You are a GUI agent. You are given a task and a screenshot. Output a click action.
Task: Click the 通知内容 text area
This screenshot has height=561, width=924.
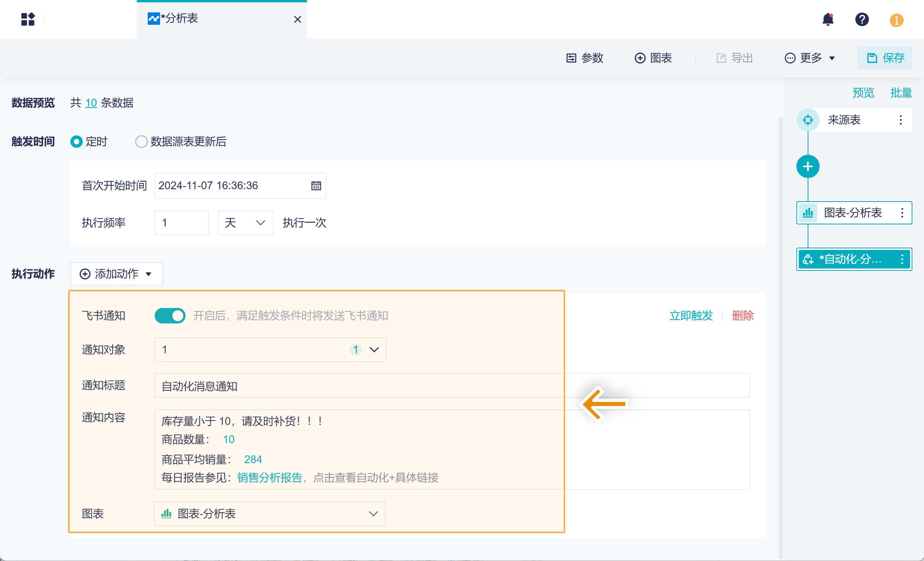pos(452,450)
